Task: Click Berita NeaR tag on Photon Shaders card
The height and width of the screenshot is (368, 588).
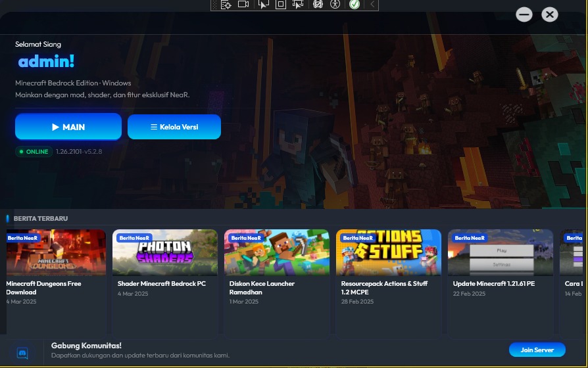Action: click(134, 238)
